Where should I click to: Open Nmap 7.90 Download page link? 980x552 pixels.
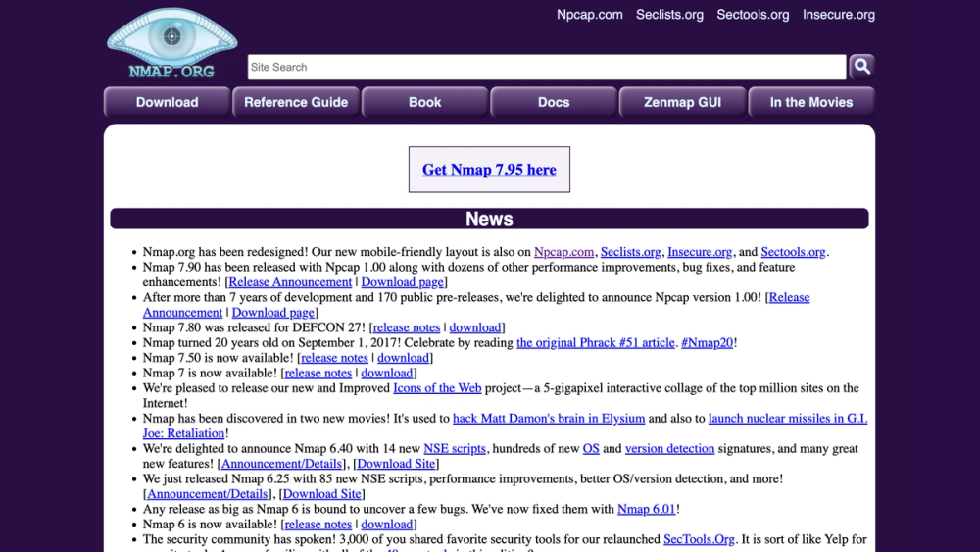click(403, 282)
